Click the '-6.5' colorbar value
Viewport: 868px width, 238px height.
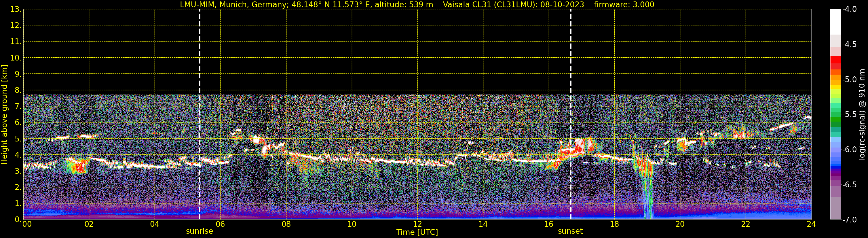pos(849,184)
